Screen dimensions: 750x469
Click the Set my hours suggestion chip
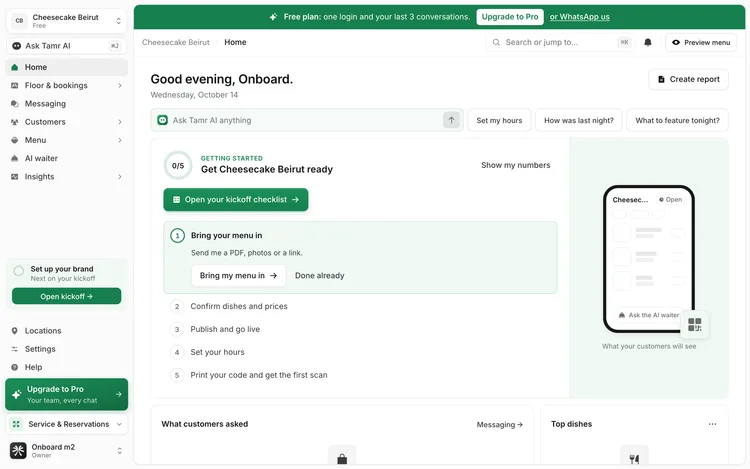[499, 120]
